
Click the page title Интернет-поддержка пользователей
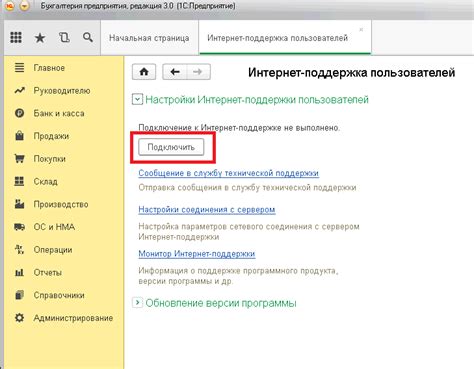click(352, 72)
